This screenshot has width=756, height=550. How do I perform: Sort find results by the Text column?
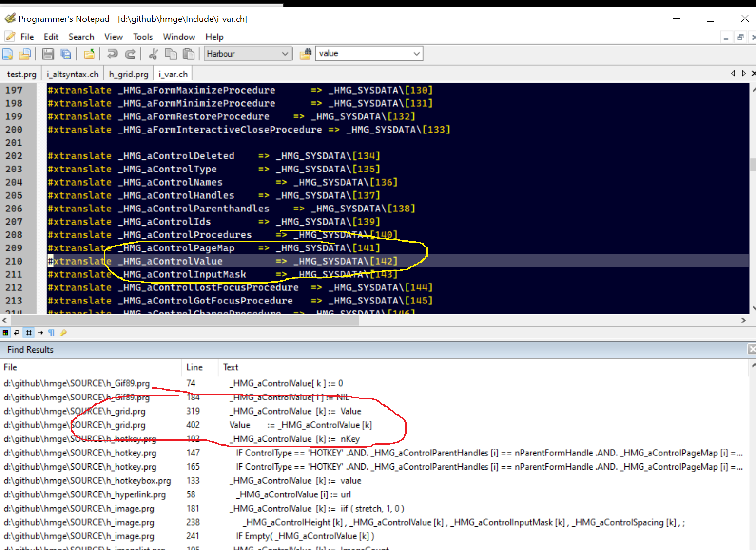[483, 367]
